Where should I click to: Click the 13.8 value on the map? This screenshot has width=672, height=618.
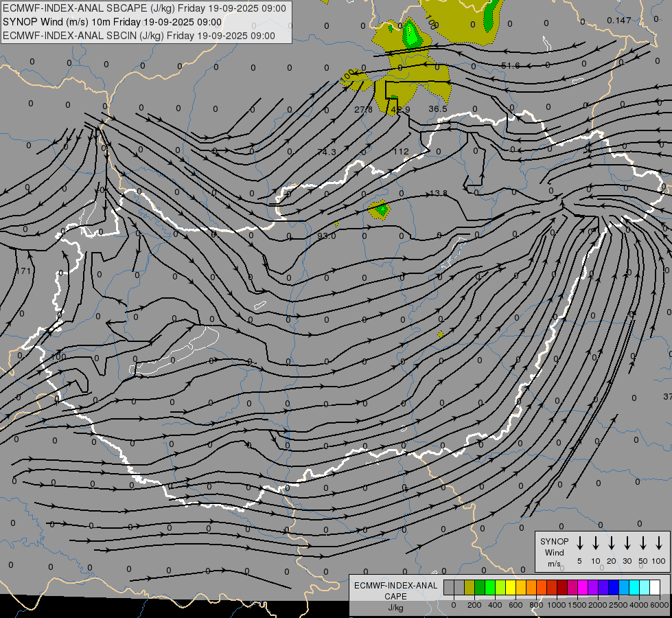click(x=439, y=194)
